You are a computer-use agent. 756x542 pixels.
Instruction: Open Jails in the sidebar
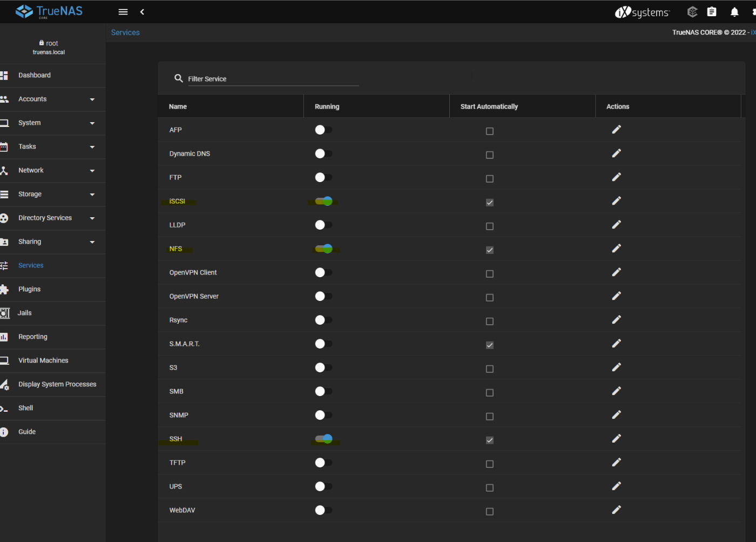(52, 313)
